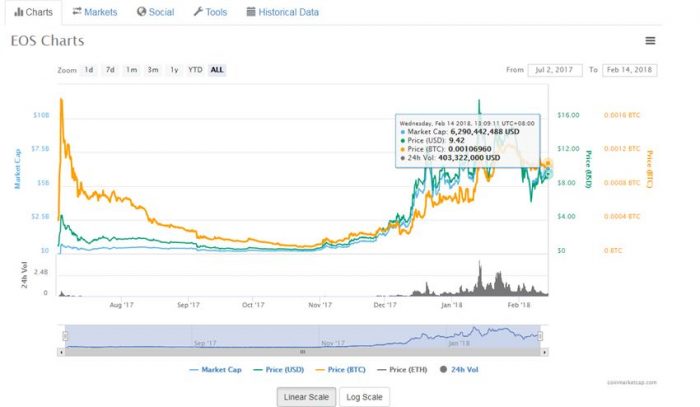Screen dimensions: 700x407
Task: Set zoom to YTD
Action: [x=195, y=70]
